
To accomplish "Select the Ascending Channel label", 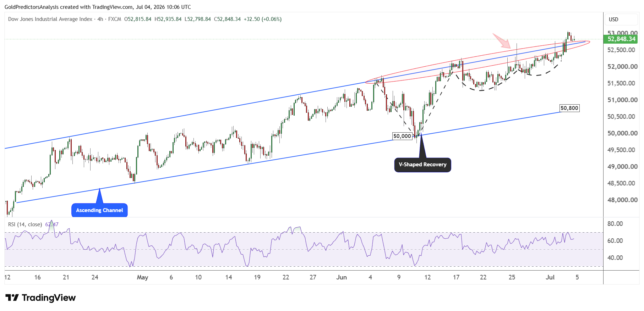I will point(99,210).
